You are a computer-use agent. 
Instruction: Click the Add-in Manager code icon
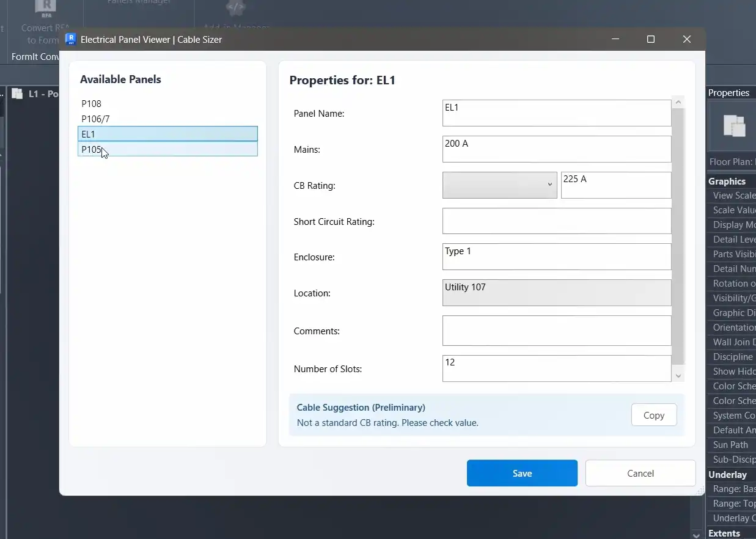(x=235, y=9)
